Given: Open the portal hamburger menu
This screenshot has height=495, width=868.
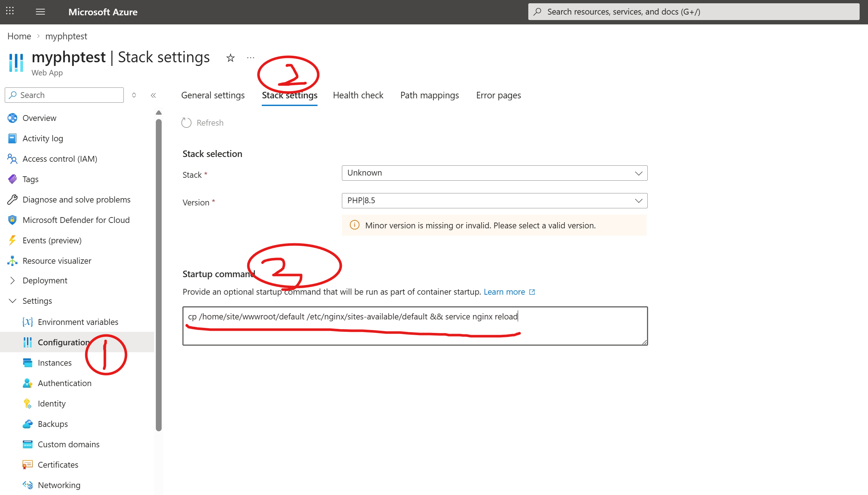Looking at the screenshot, I should pos(40,12).
